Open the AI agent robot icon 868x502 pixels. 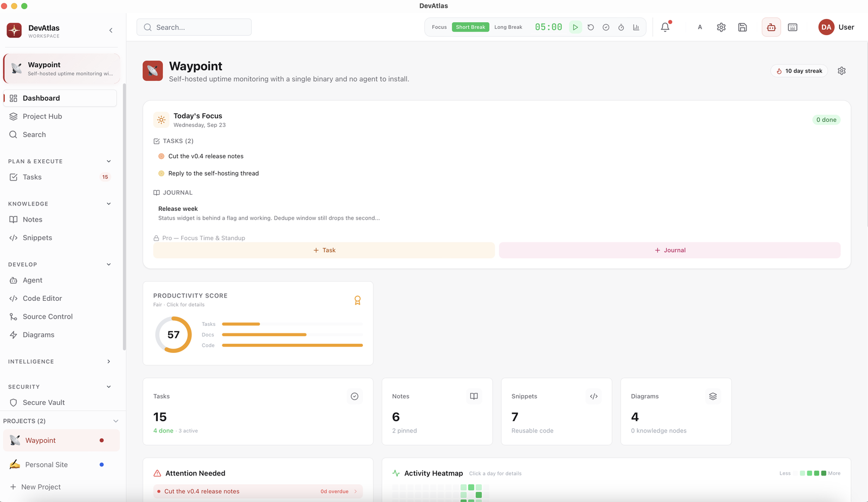point(771,27)
